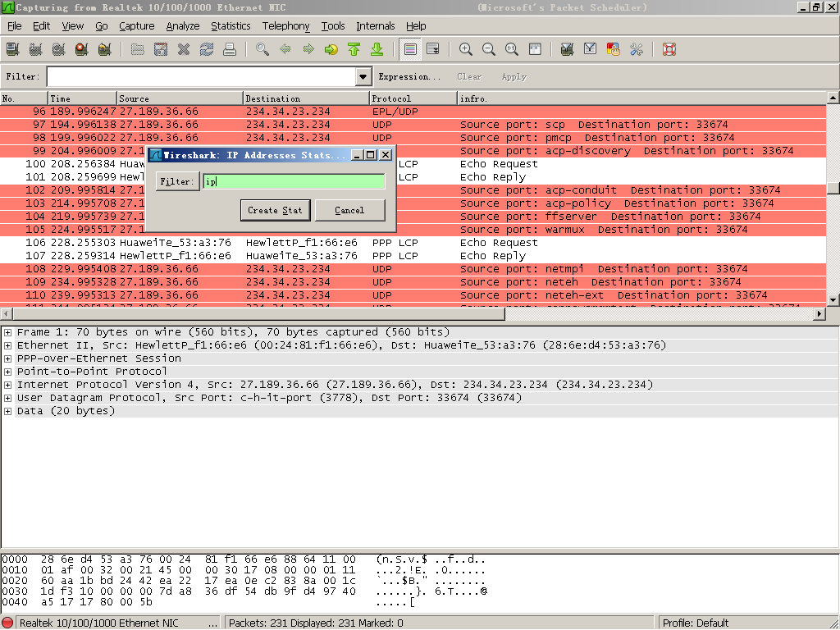Expand Data (20 bytes) node
The height and width of the screenshot is (630, 840).
pos(7,411)
